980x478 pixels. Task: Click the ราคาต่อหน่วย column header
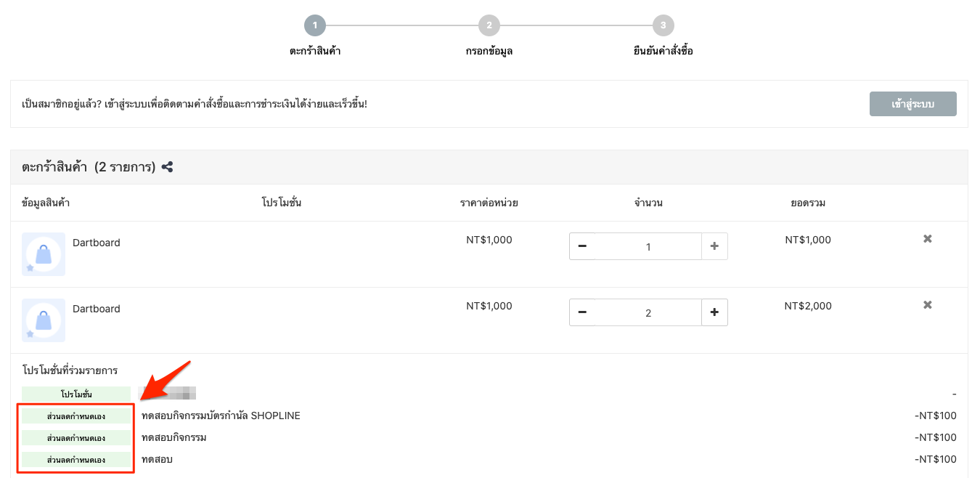489,203
